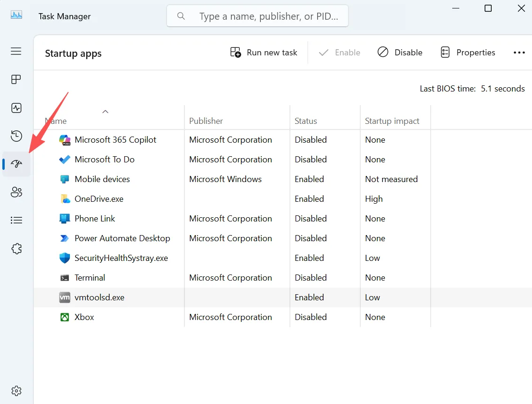Select the Xbox startup entry

pos(282,317)
